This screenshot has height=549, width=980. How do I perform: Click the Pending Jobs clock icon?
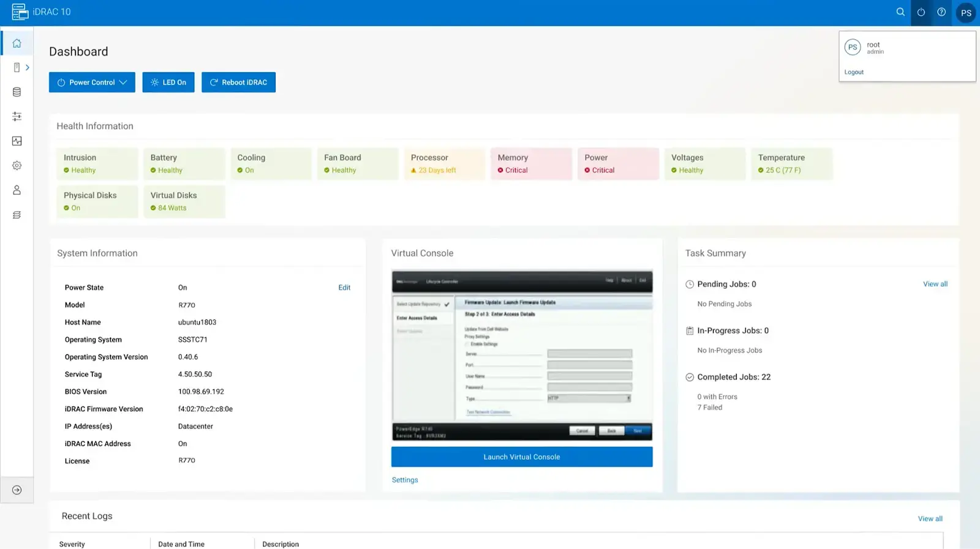coord(690,284)
